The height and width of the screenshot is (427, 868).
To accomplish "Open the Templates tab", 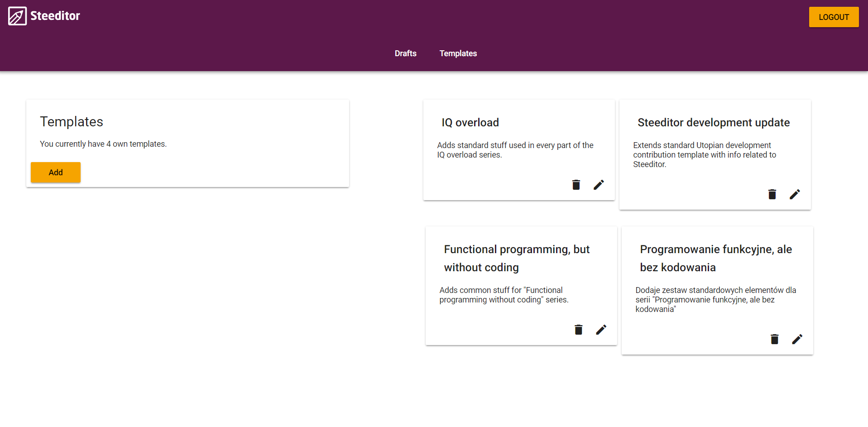I will pyautogui.click(x=458, y=53).
